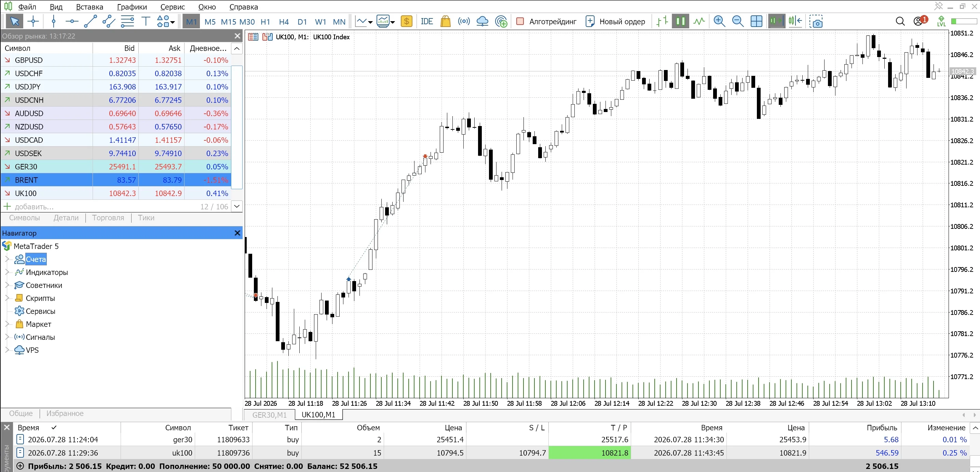Take a chart screenshot
The image size is (980, 472).
tap(816, 21)
